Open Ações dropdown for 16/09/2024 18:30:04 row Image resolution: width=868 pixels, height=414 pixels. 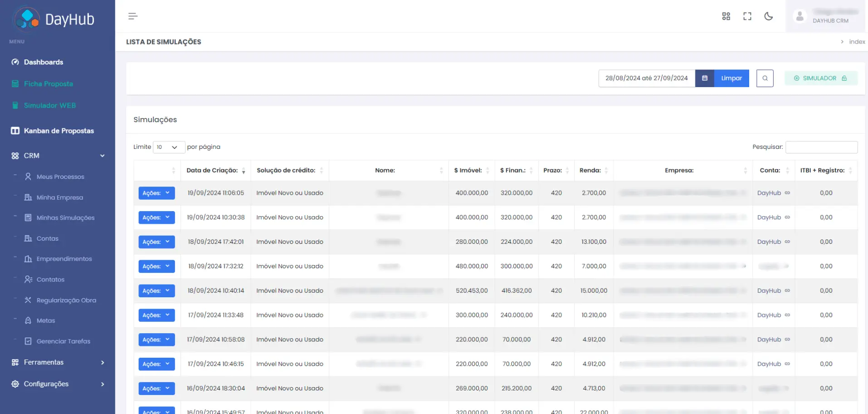tap(156, 389)
